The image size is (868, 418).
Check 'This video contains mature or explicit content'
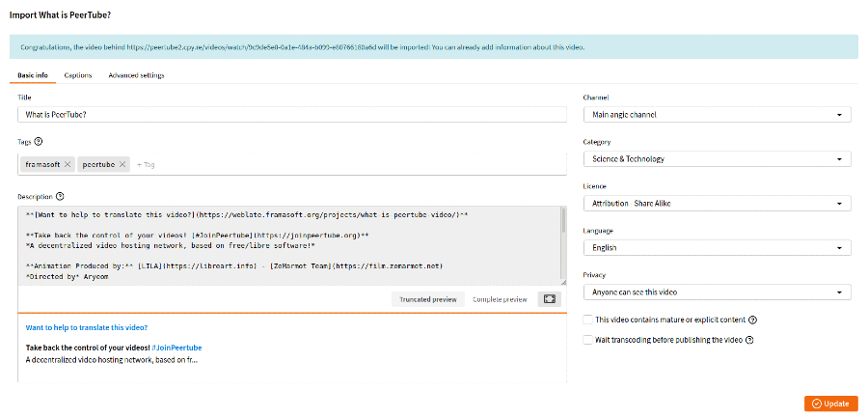point(587,320)
